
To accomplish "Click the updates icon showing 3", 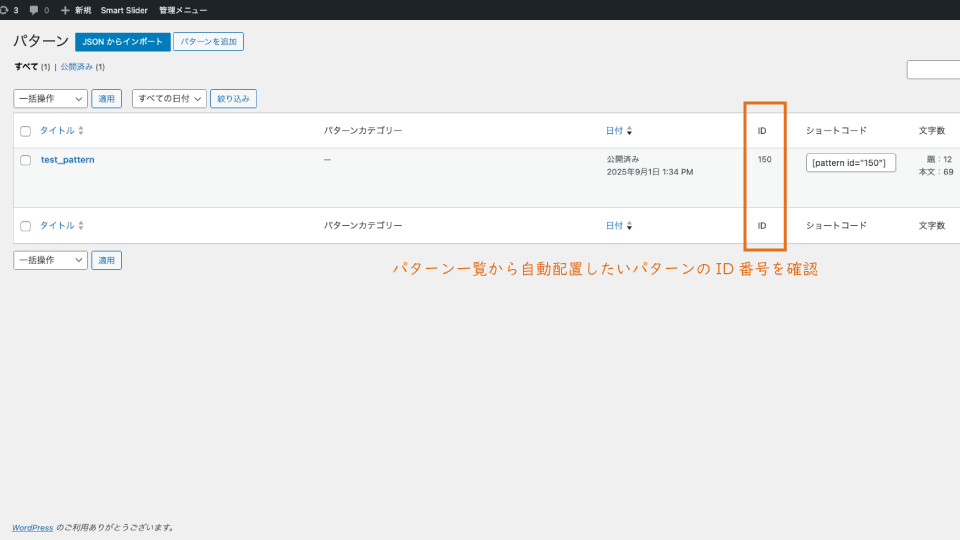I will (9, 10).
